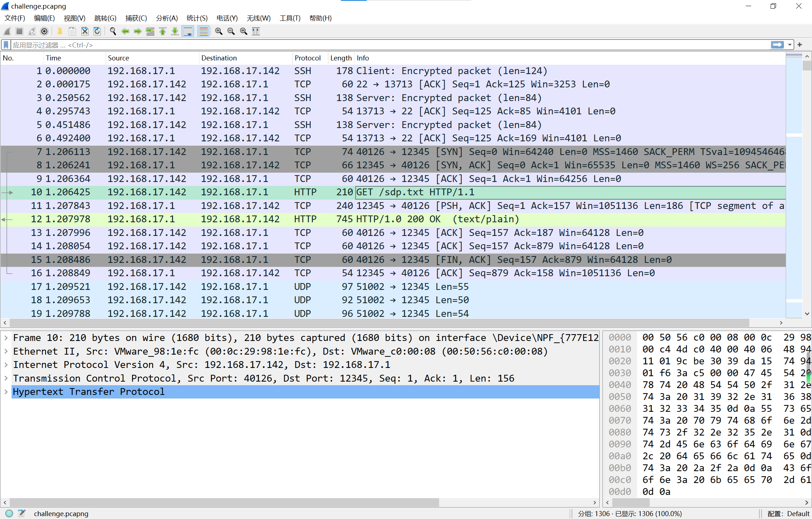Click the open capture file folder icon
812x519 pixels.
60,32
